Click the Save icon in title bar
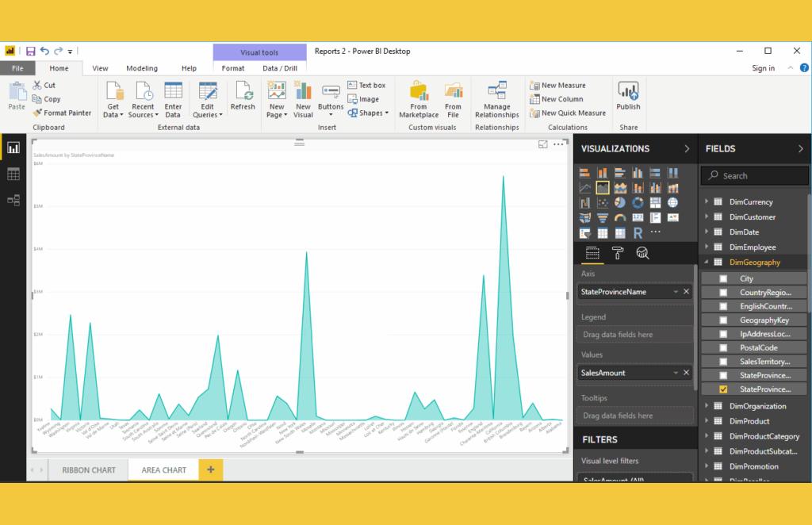 (31, 51)
